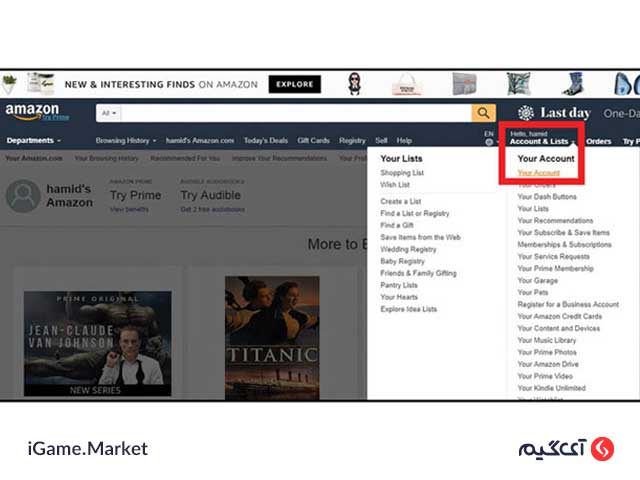The height and width of the screenshot is (480, 640).
Task: Open Your Prime Membership
Action: [555, 268]
